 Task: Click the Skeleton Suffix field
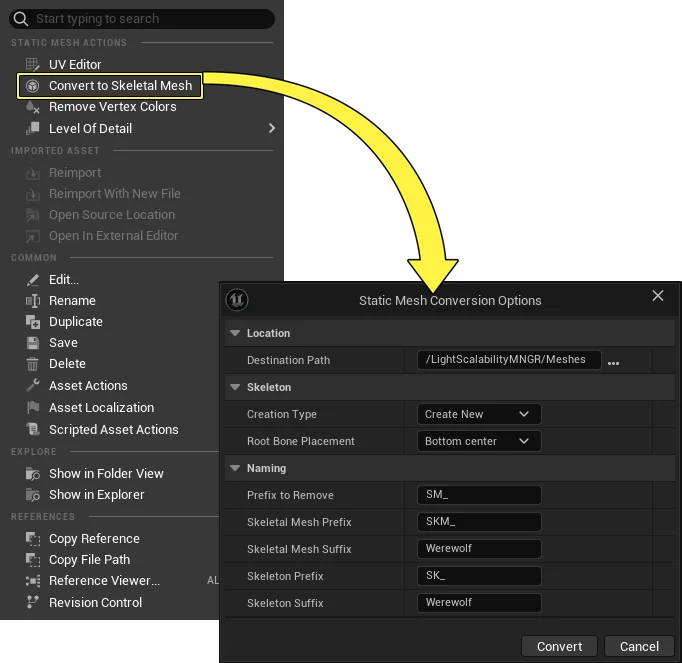pos(479,603)
